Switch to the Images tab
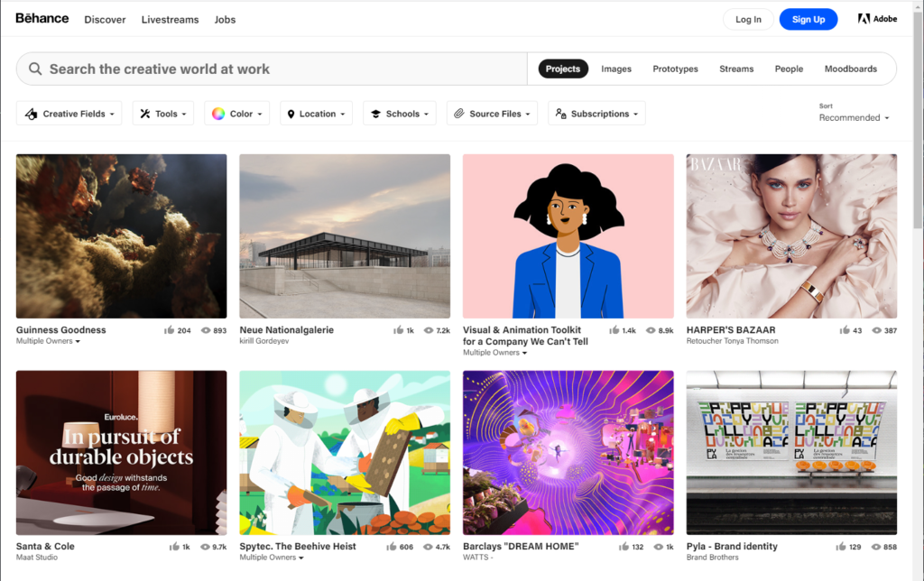The width and height of the screenshot is (924, 581). point(616,69)
